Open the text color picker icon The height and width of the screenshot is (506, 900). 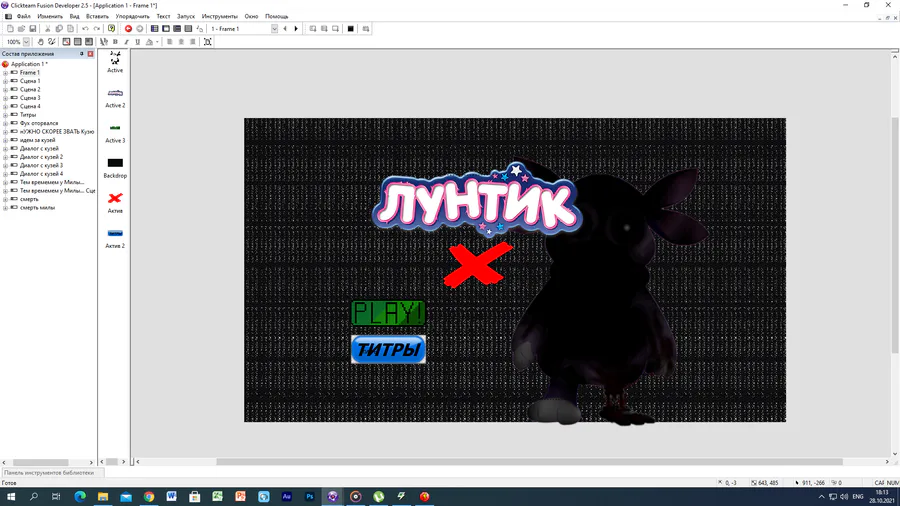(149, 42)
